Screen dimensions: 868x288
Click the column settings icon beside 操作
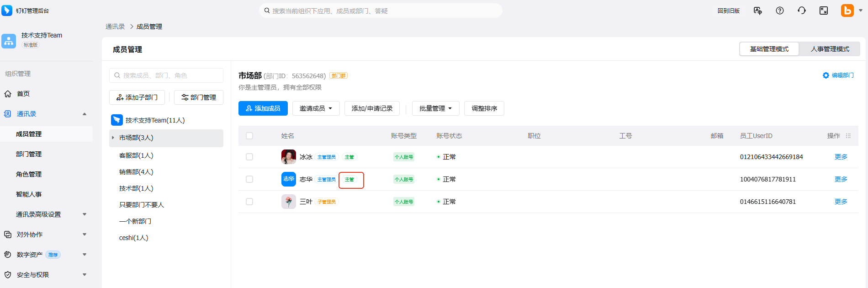pos(848,136)
